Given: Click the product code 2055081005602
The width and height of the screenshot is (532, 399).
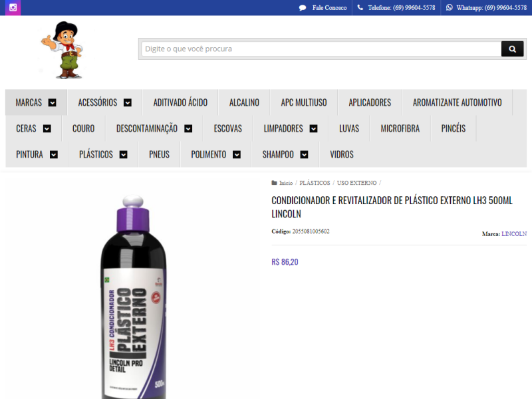Looking at the screenshot, I should [x=311, y=231].
